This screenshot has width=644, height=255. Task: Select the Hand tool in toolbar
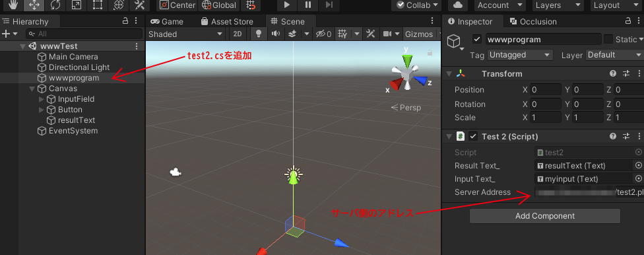[13, 5]
